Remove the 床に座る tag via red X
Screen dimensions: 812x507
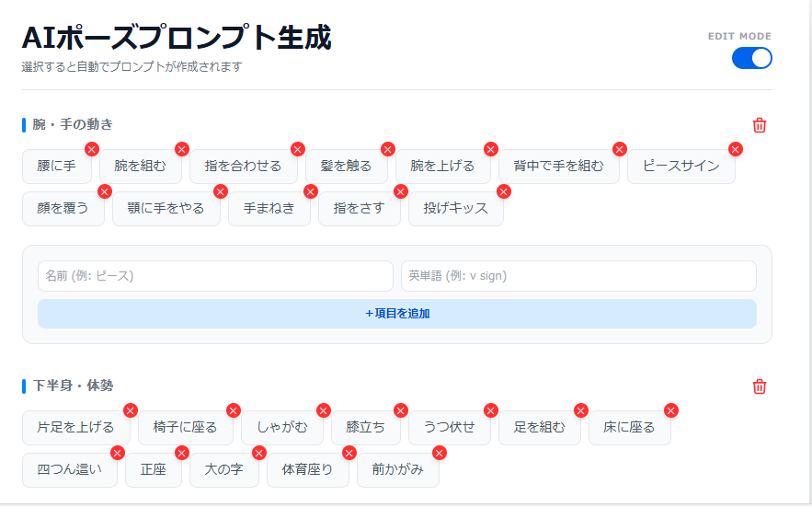pyautogui.click(x=671, y=410)
